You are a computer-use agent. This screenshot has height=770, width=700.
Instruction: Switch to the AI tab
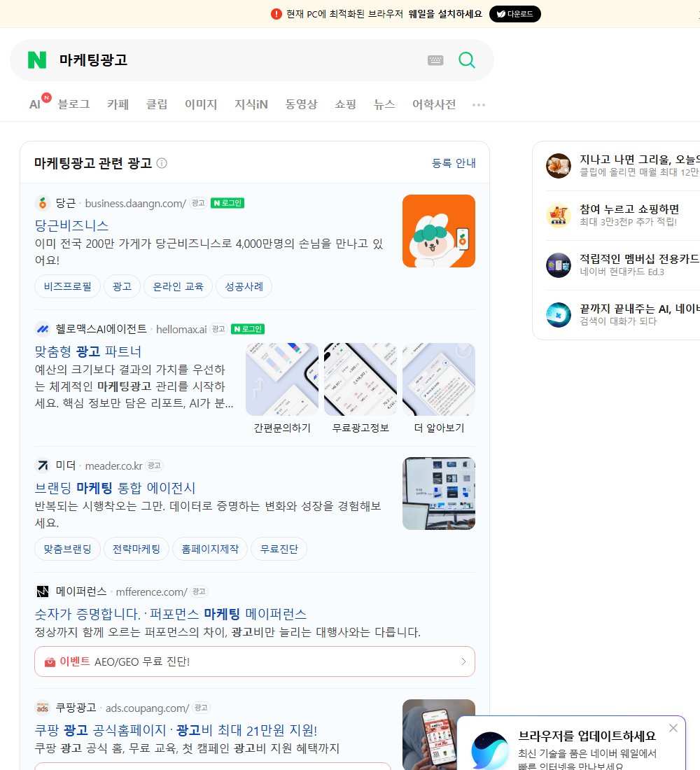click(x=35, y=104)
